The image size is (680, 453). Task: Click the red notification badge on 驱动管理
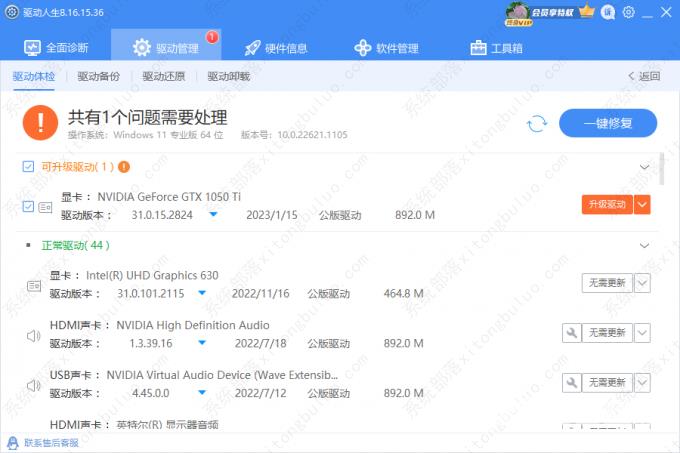[212, 37]
